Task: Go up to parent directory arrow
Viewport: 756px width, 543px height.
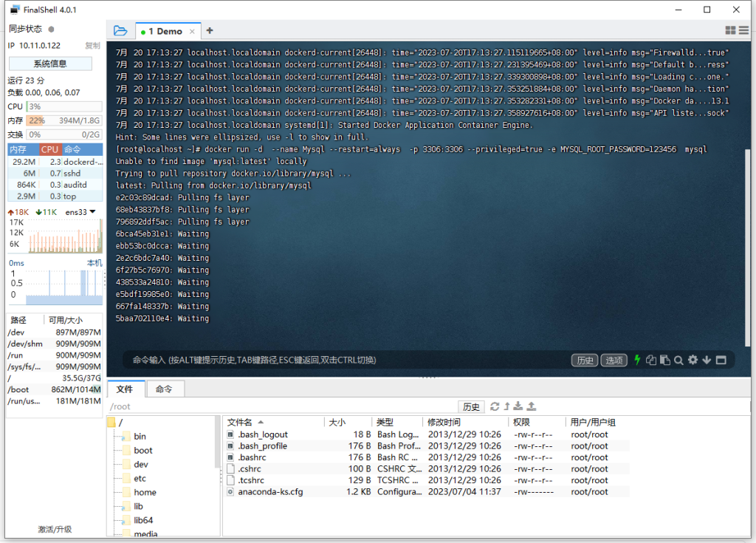Action: click(506, 406)
